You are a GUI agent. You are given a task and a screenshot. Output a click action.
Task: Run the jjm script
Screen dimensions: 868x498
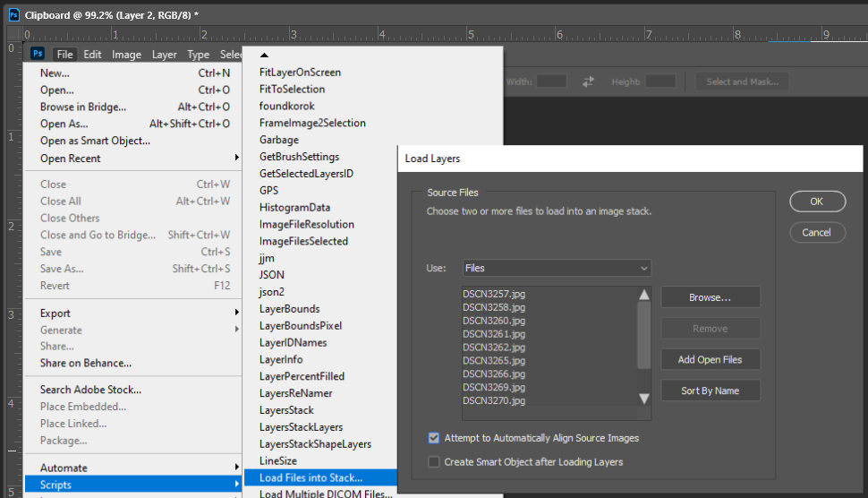[267, 258]
